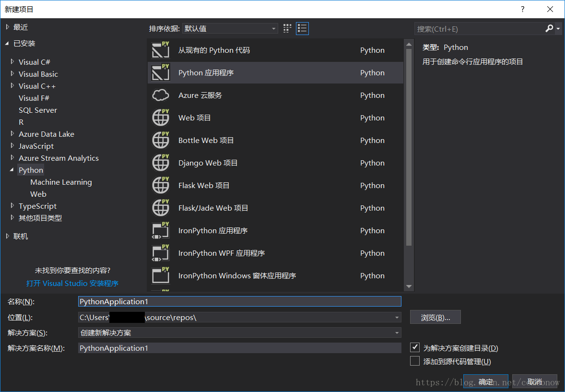Click the list scroll up arrow

click(409, 44)
